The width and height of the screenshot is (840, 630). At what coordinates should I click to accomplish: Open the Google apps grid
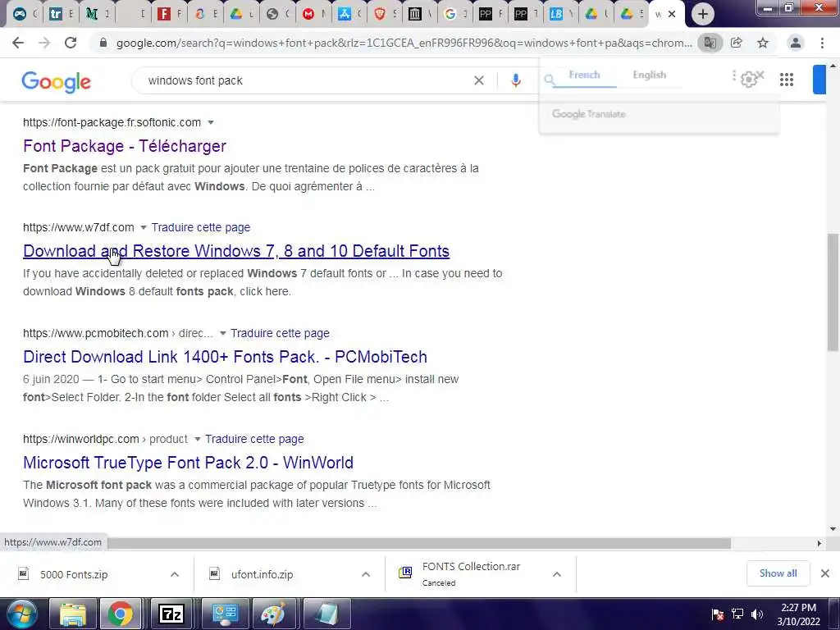click(787, 80)
